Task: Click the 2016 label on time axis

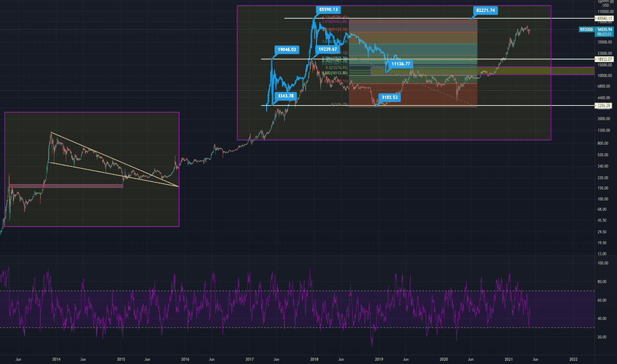Action: pos(185,359)
